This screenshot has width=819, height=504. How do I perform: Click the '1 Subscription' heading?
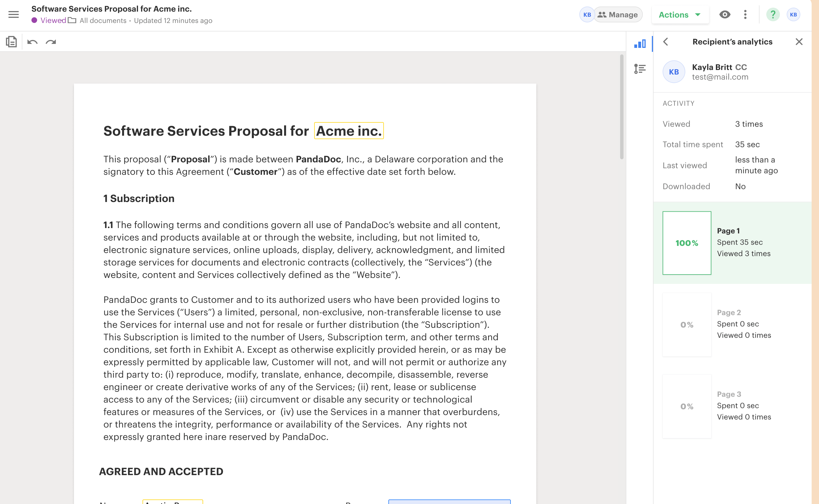(x=139, y=199)
